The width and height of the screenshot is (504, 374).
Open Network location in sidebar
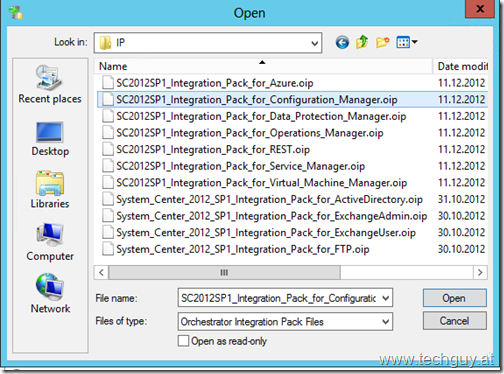click(50, 294)
